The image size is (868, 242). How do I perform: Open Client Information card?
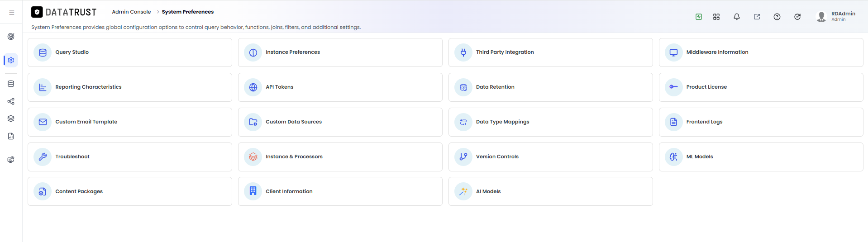(x=340, y=192)
